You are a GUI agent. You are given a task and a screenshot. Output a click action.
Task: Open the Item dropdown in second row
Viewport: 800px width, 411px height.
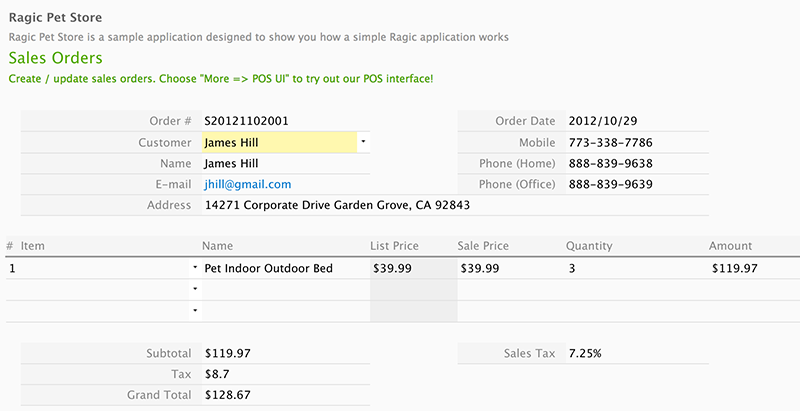[194, 289]
